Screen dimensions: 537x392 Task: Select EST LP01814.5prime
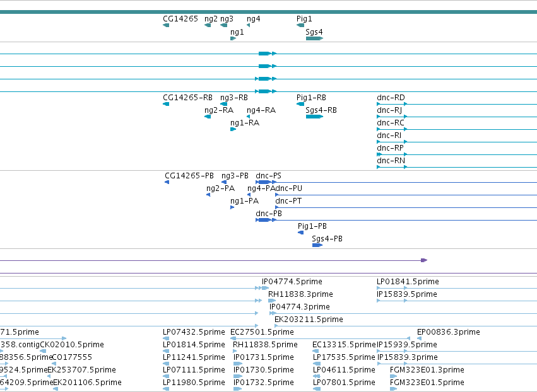(x=194, y=345)
